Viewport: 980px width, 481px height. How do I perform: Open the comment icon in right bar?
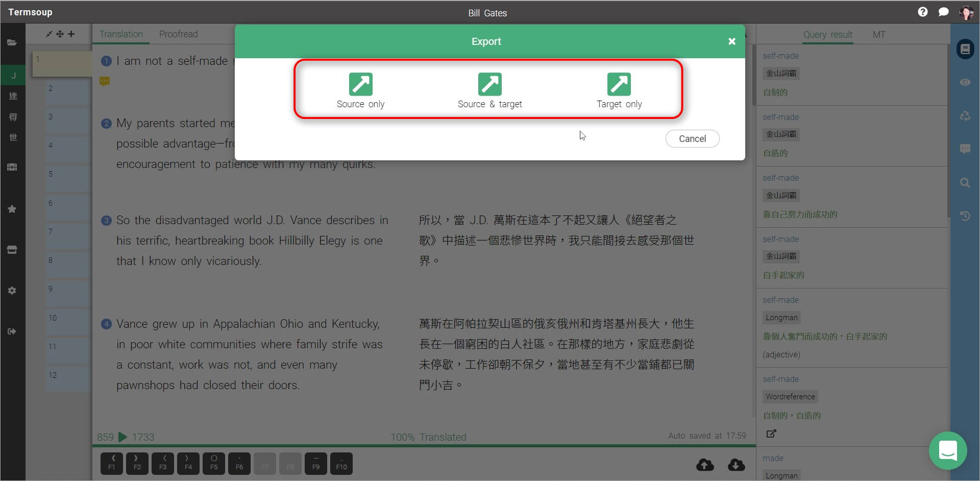(965, 149)
